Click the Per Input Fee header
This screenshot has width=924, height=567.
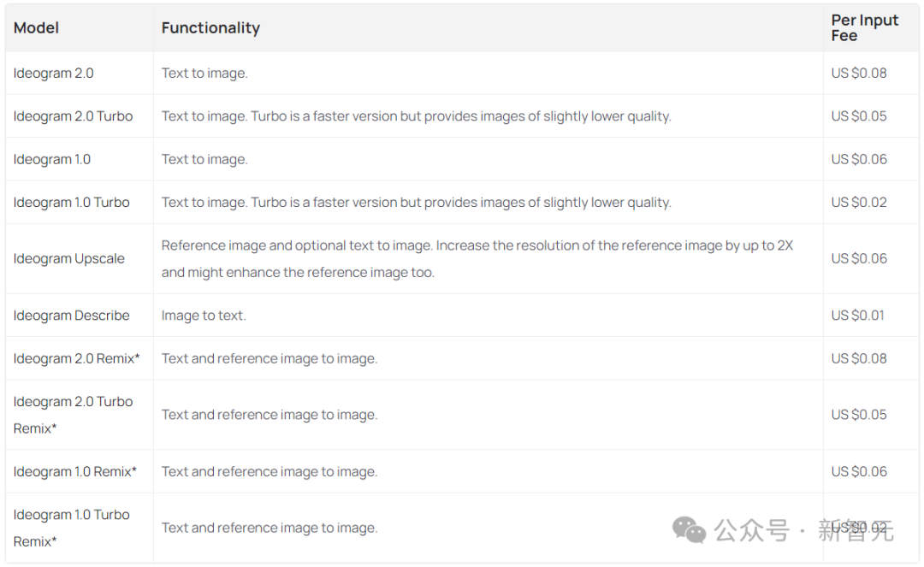[864, 27]
